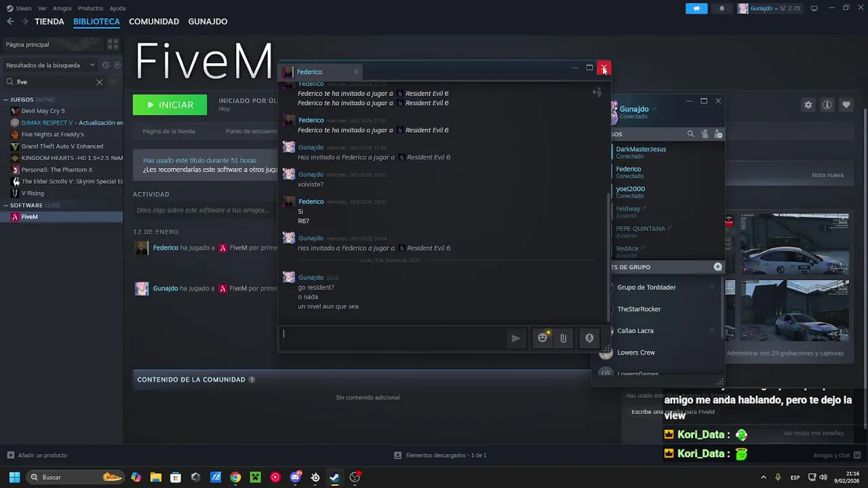Add FiveM to favorites heart icon

[846, 105]
